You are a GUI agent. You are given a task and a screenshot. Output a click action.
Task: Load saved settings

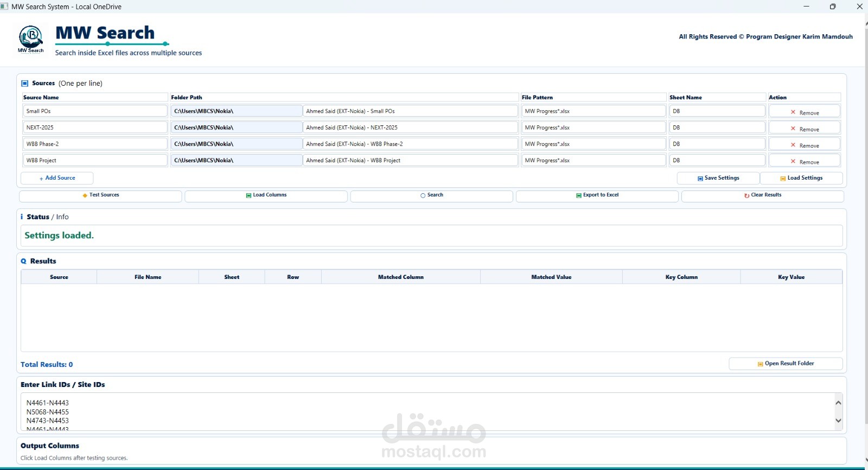[x=801, y=178]
